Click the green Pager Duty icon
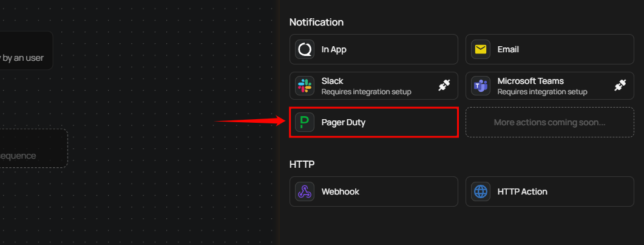The height and width of the screenshot is (245, 644). [x=305, y=122]
